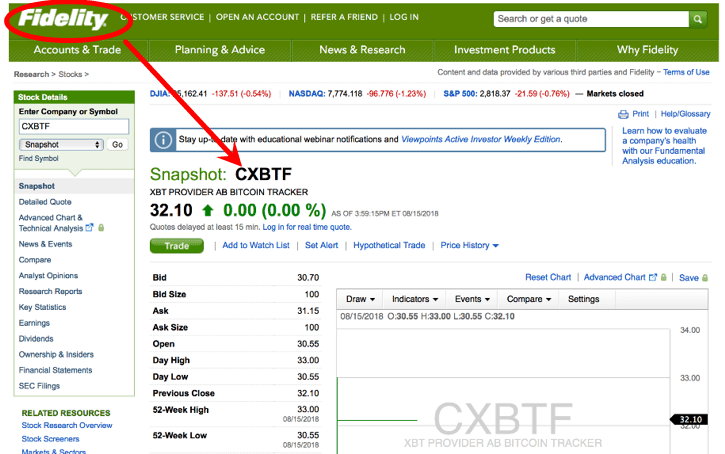Click the Customer Service link

click(x=162, y=17)
